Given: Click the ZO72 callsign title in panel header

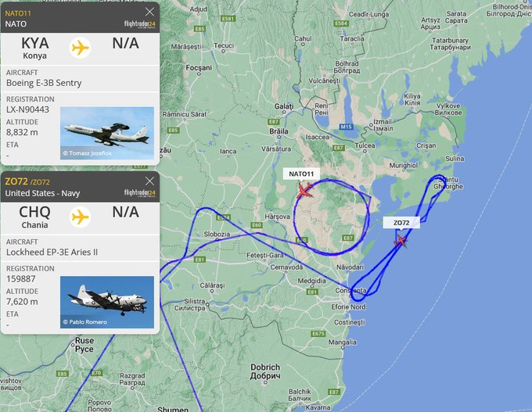Looking at the screenshot, I should point(16,181).
